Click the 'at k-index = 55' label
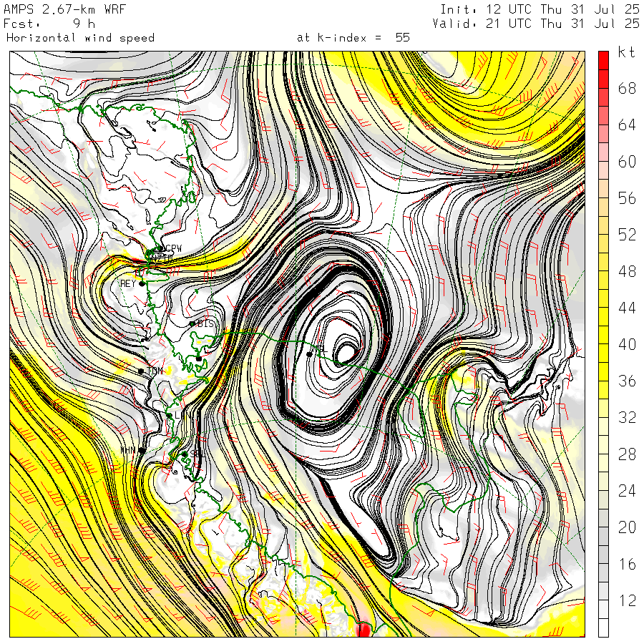The image size is (644, 644). point(353,38)
